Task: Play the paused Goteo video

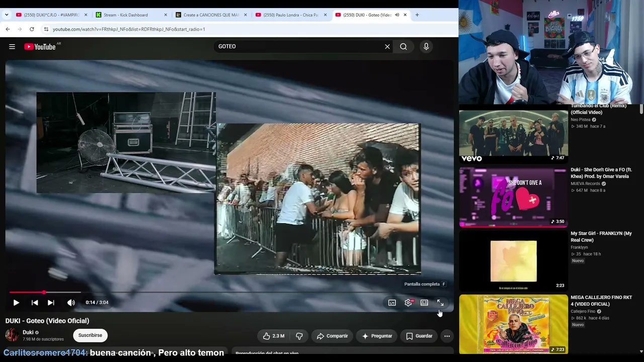Action: pos(16,303)
